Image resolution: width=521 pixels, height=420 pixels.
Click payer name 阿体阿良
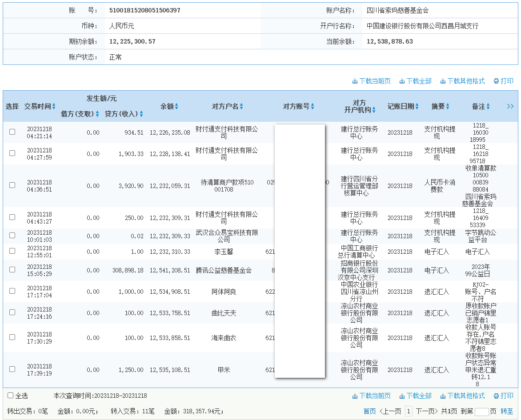(x=224, y=292)
